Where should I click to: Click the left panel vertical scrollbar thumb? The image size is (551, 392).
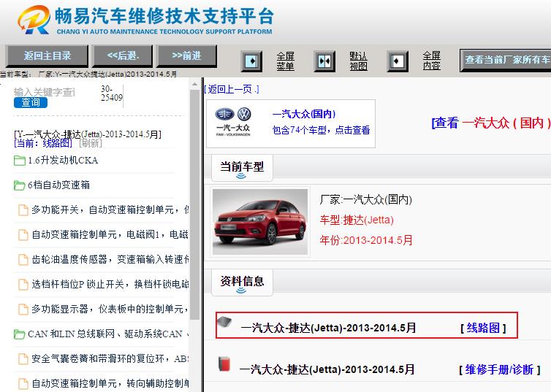(194, 204)
